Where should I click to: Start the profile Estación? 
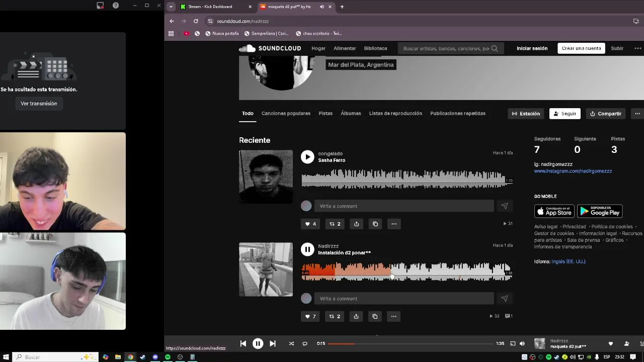coord(526,114)
